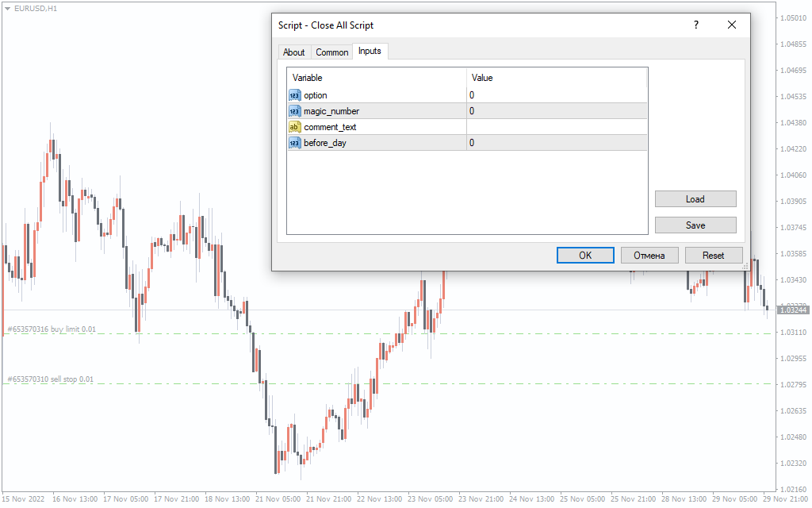
Task: Open help with the question mark button
Action: tap(696, 25)
